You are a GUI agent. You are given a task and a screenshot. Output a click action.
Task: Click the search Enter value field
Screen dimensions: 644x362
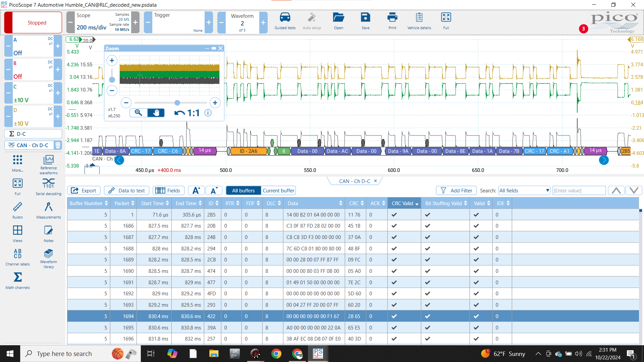[579, 190]
